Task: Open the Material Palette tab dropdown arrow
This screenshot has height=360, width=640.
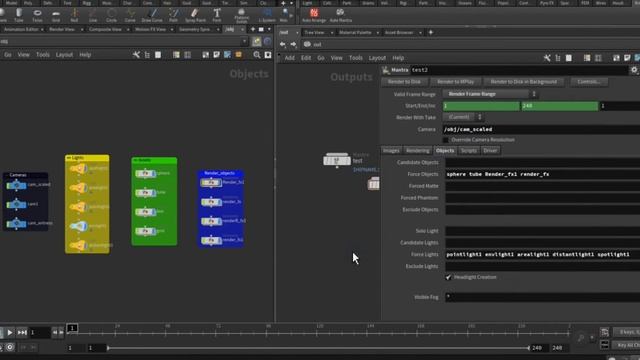Action: 378,33
